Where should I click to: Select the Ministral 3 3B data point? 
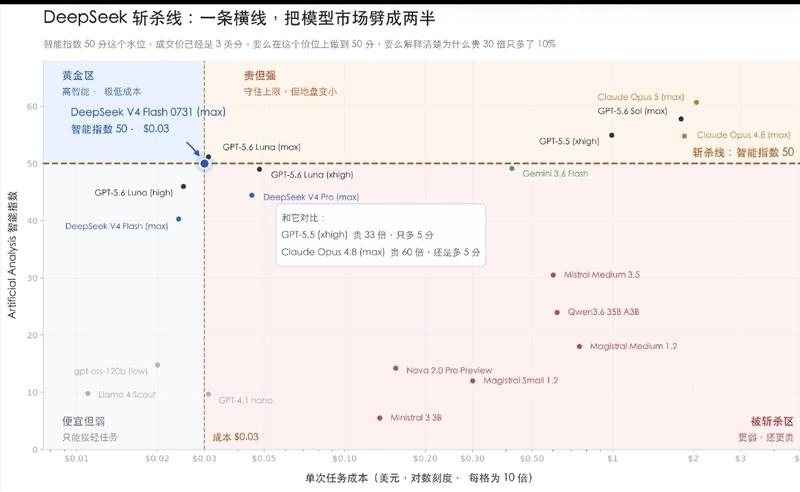tap(380, 418)
